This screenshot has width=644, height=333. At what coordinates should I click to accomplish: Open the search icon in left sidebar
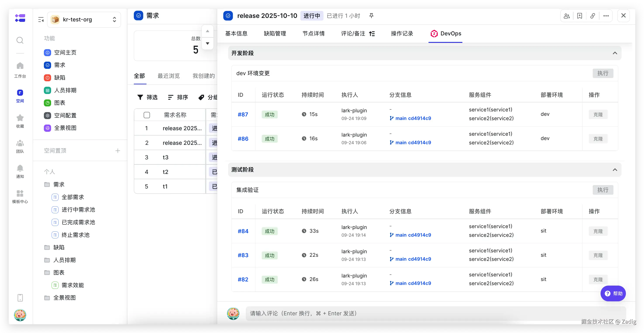click(x=20, y=40)
